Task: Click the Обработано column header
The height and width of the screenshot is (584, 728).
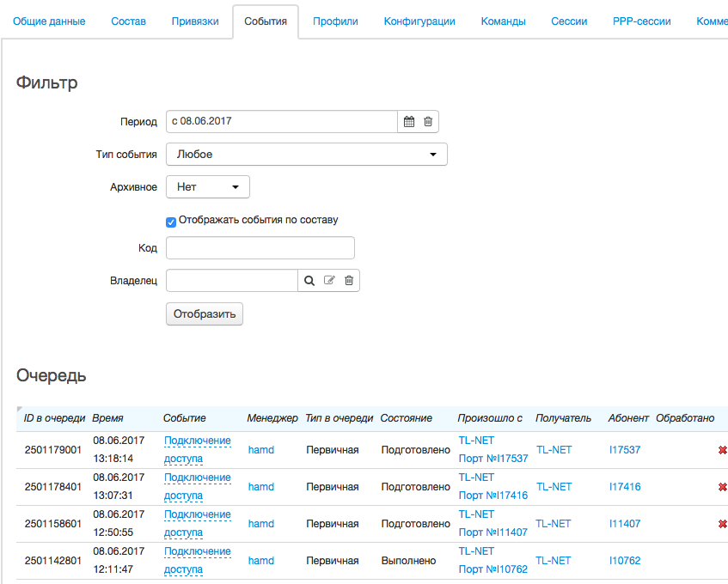Action: click(685, 418)
